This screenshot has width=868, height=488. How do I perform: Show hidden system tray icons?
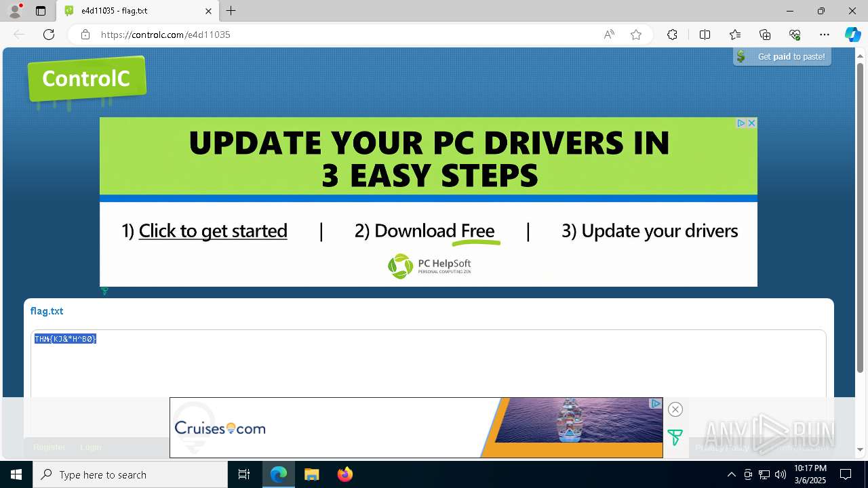(731, 474)
